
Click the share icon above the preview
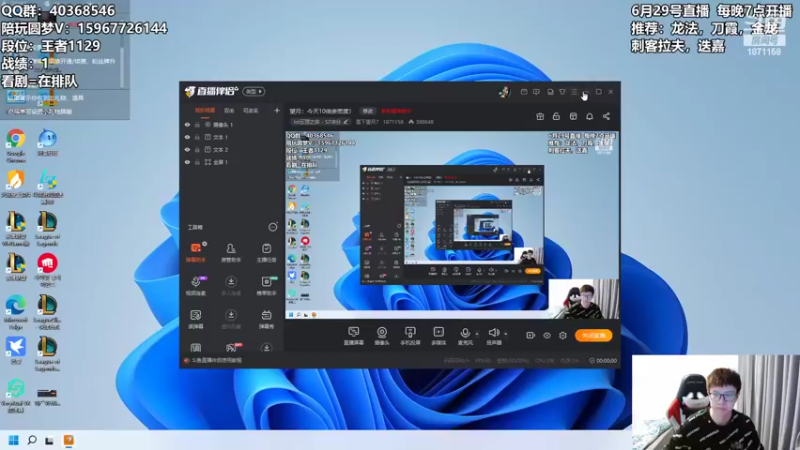tap(606, 116)
